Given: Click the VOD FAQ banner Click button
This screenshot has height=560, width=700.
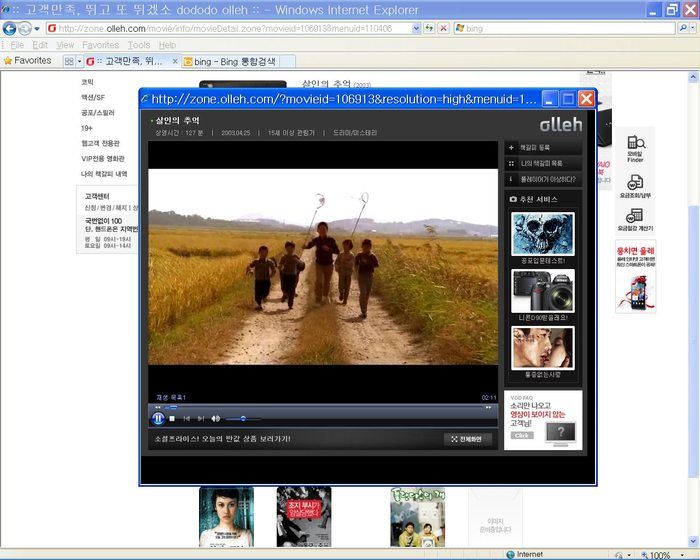Looking at the screenshot, I should click(522, 435).
